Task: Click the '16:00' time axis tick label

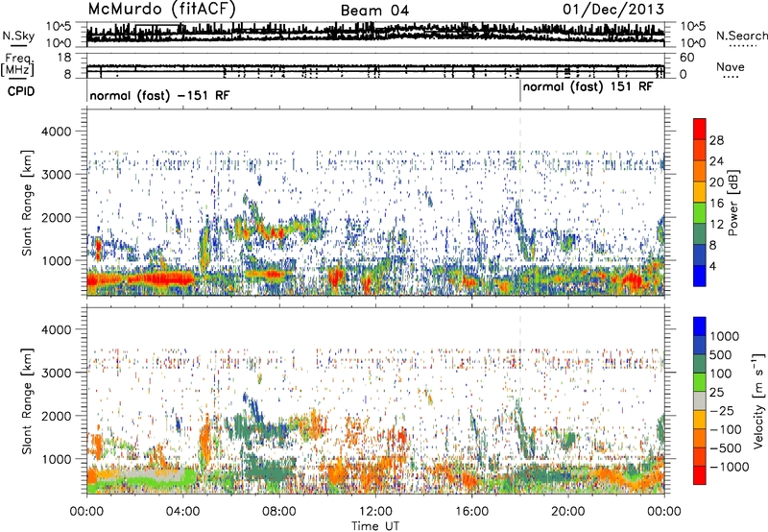Action: [471, 512]
